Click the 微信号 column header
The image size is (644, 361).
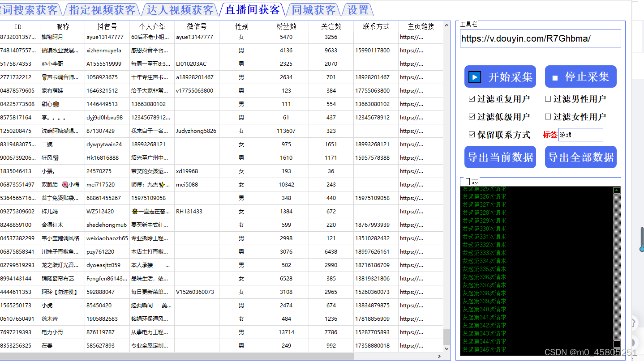pyautogui.click(x=197, y=26)
